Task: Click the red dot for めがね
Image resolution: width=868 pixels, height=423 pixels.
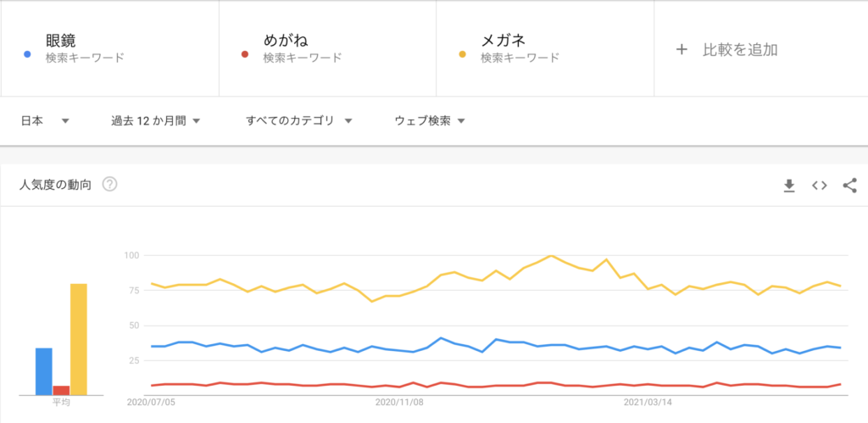Action: tap(245, 54)
